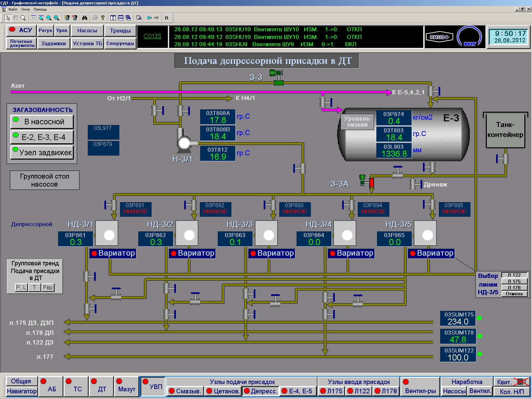Switch to Цетанов. additive node tab

(223, 391)
